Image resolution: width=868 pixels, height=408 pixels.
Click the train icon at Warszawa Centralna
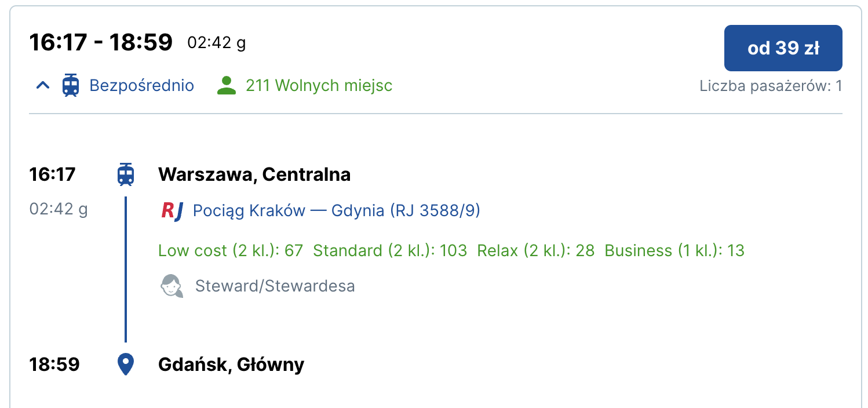[126, 174]
